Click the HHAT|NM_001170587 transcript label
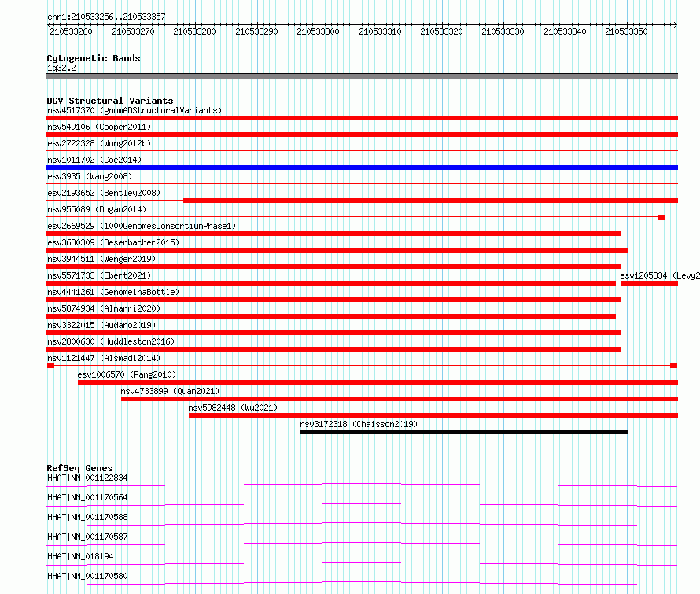Image resolution: width=700 pixels, height=594 pixels. [87, 537]
